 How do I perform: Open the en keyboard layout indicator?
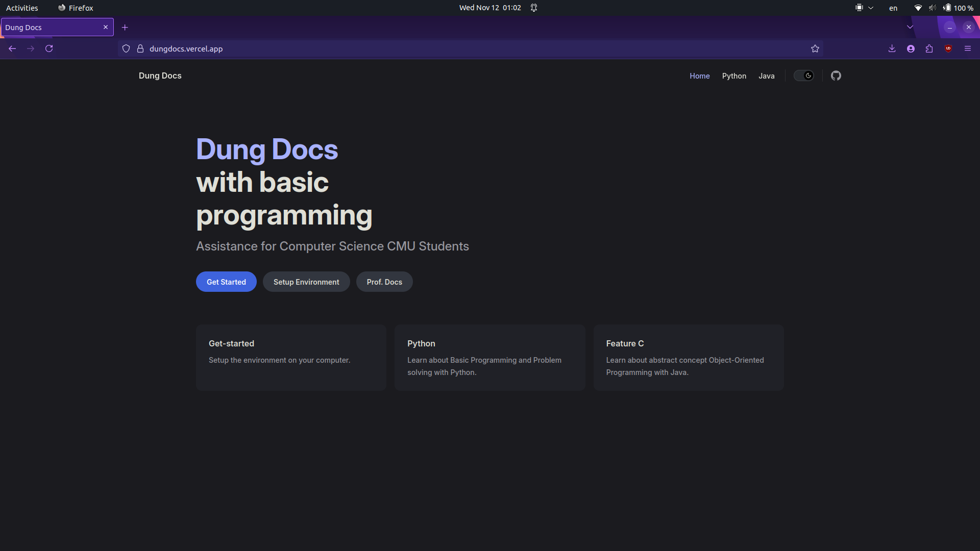(893, 8)
